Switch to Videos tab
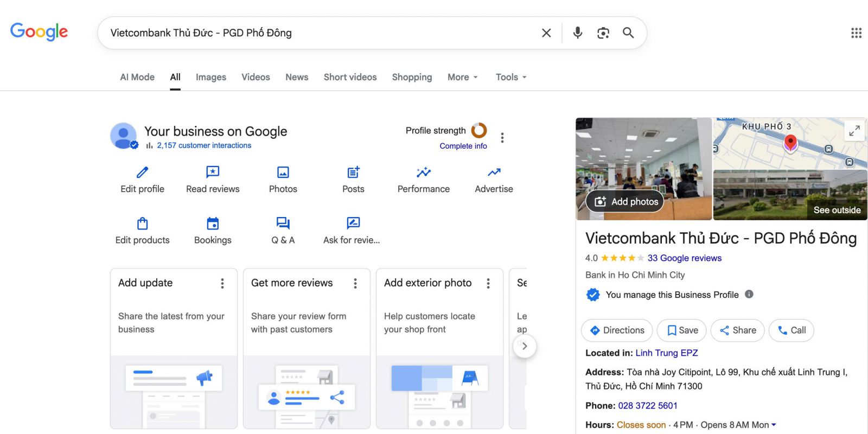 tap(256, 77)
